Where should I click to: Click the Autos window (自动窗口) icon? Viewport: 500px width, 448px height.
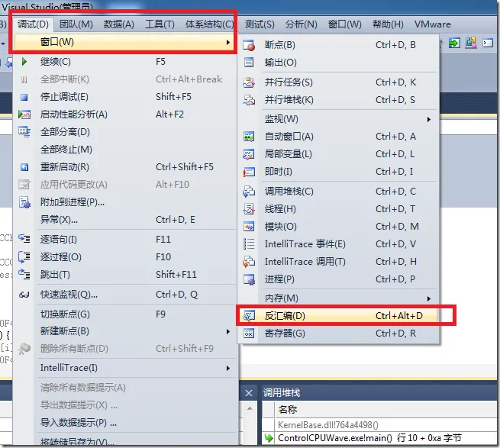click(249, 137)
